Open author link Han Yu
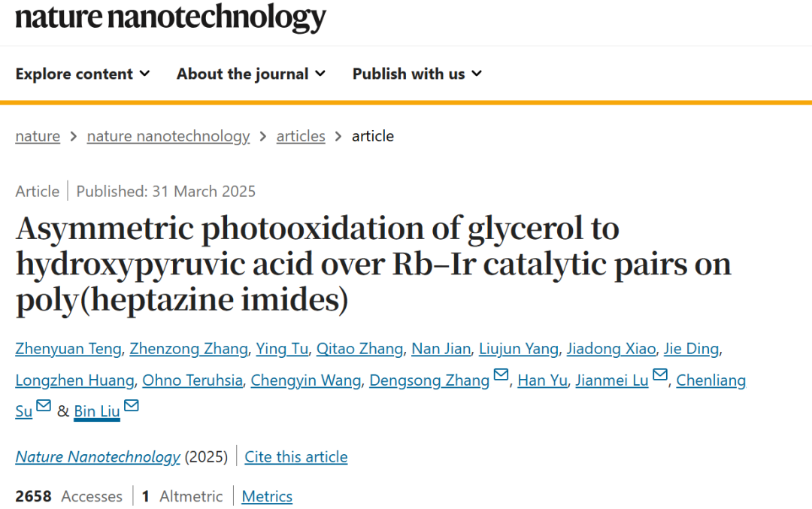This screenshot has width=812, height=509. click(x=543, y=380)
